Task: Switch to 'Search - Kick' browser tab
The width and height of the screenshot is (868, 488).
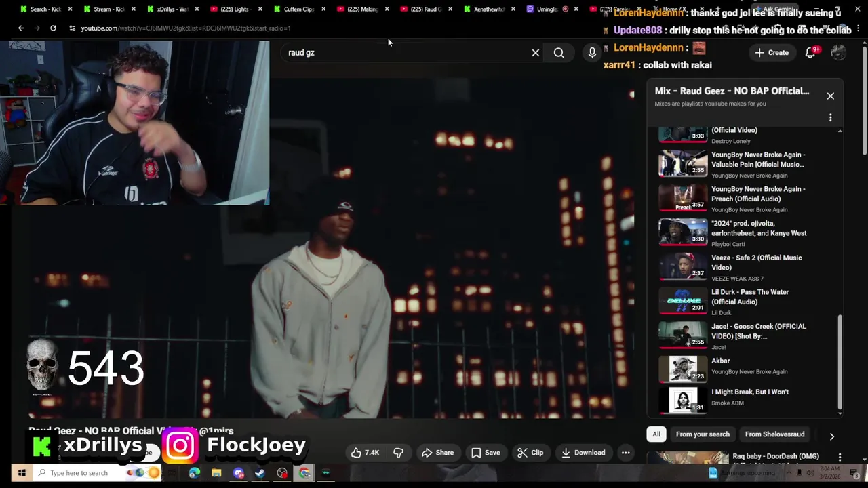Action: tap(45, 9)
